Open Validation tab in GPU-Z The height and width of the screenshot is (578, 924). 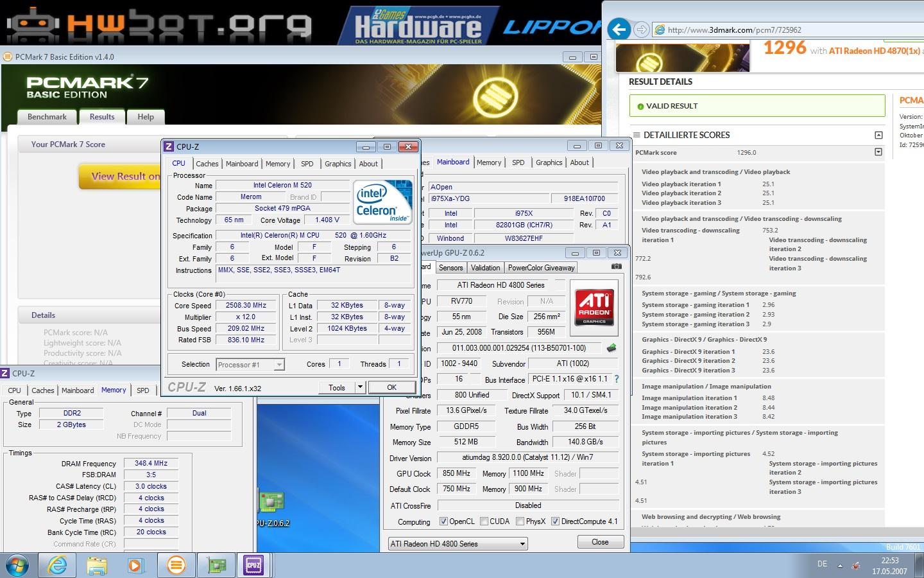click(485, 268)
